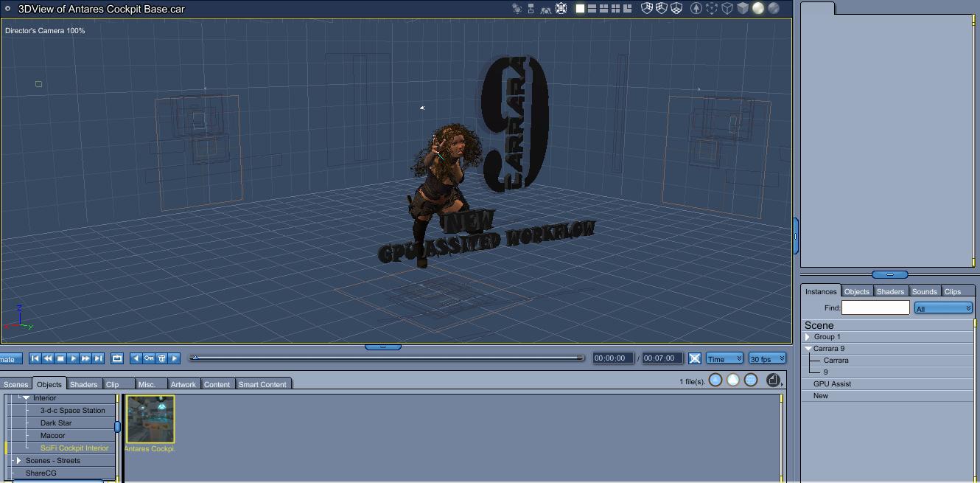The height and width of the screenshot is (483, 980).
Task: Click the fast-forward playback button
Action: [85, 358]
